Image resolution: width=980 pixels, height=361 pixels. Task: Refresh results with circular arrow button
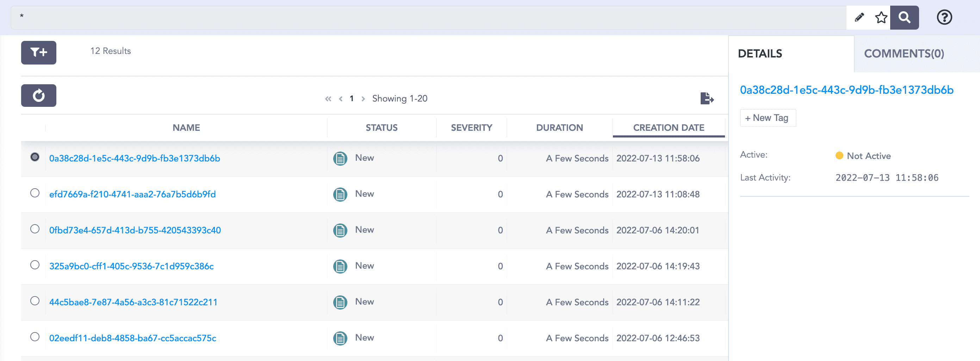[38, 96]
